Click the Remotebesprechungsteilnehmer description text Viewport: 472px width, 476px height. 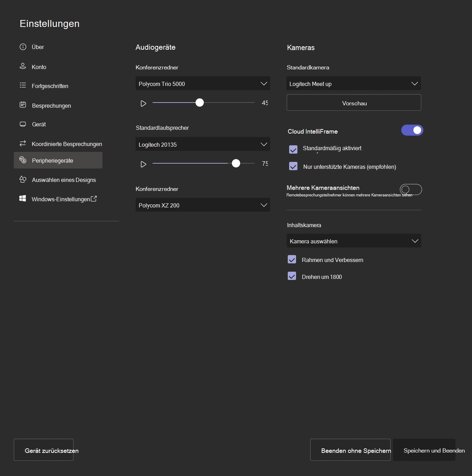click(349, 195)
